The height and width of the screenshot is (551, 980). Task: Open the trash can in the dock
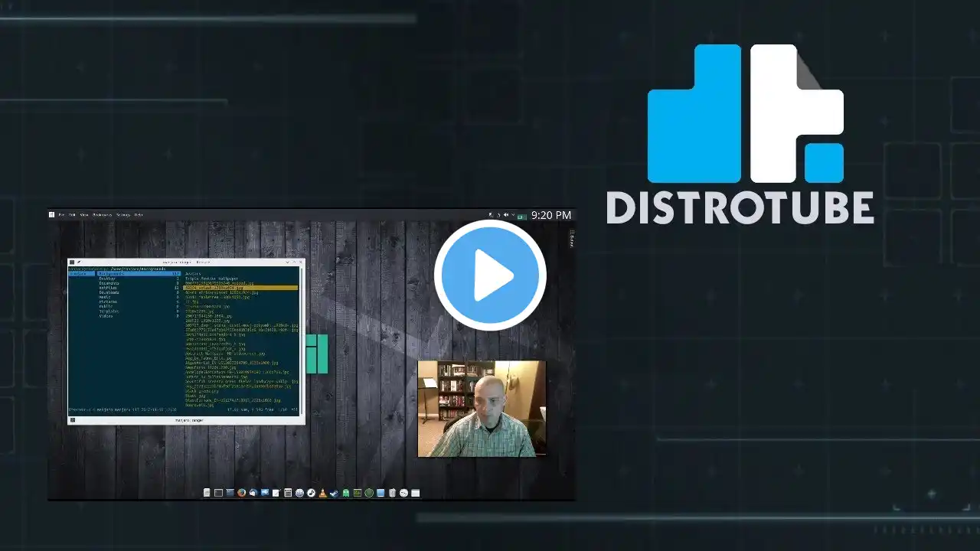click(x=392, y=493)
